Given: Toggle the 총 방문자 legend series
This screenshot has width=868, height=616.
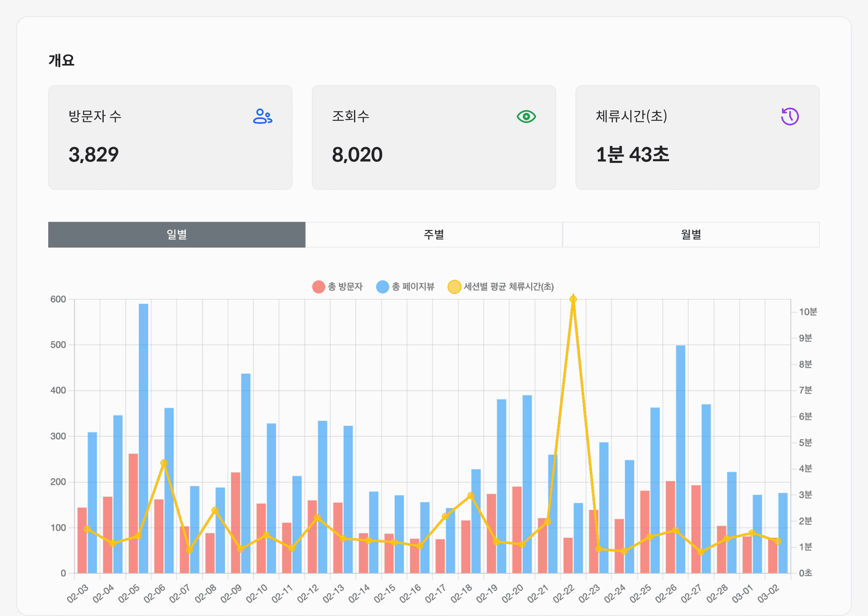Looking at the screenshot, I should tap(345, 287).
